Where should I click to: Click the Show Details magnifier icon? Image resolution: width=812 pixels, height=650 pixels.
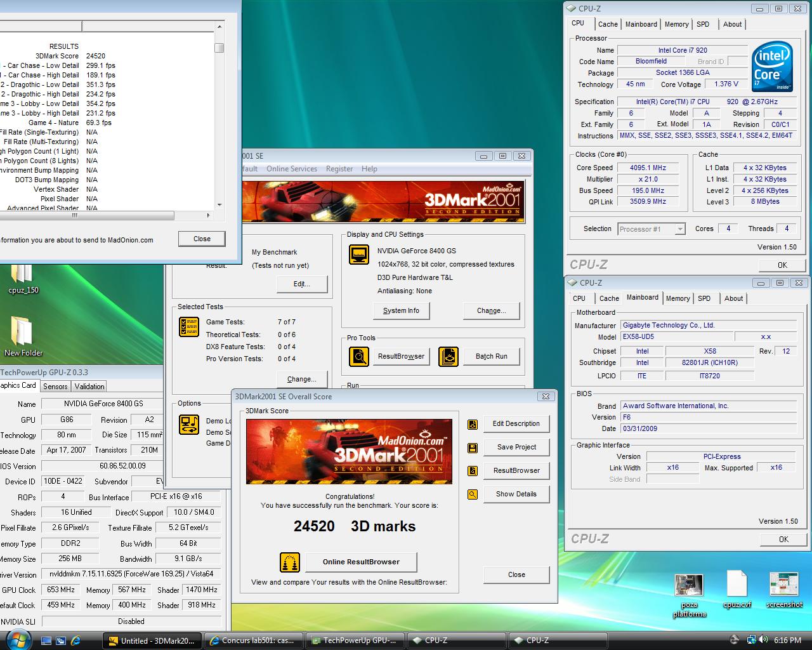click(473, 494)
